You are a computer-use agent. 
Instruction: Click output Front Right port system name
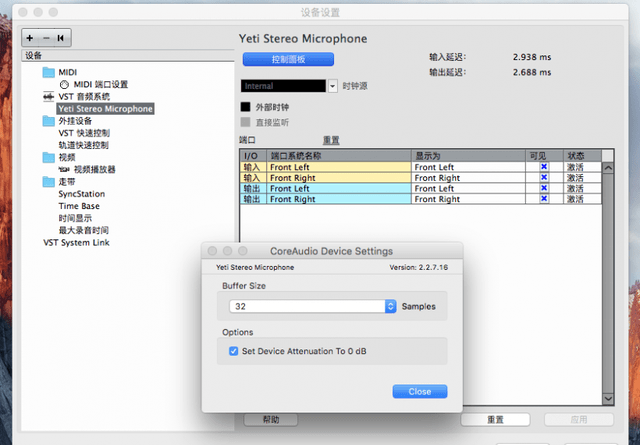pyautogui.click(x=339, y=199)
